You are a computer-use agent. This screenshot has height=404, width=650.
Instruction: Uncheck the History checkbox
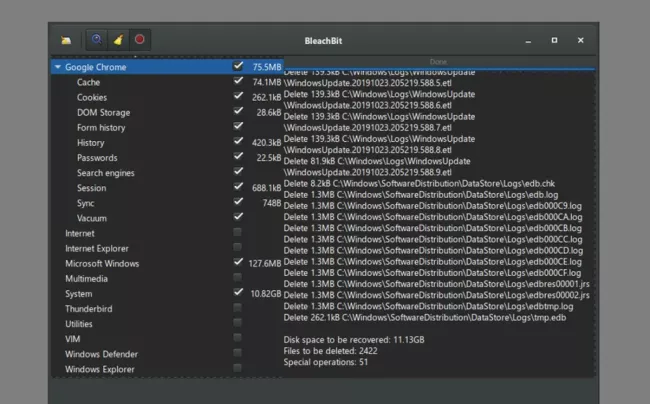238,141
